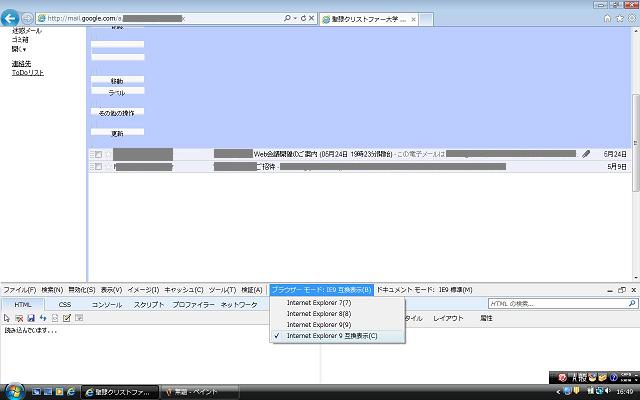Viewport: 640px width, 400px height.
Task: Tick checkbox of the 5月24日 email
Action: click(x=98, y=154)
